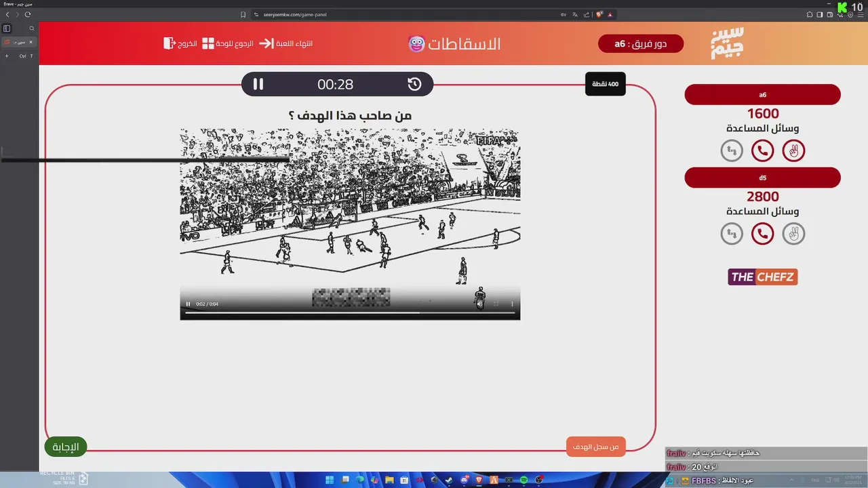Click the 2800 score of team d5

763,197
